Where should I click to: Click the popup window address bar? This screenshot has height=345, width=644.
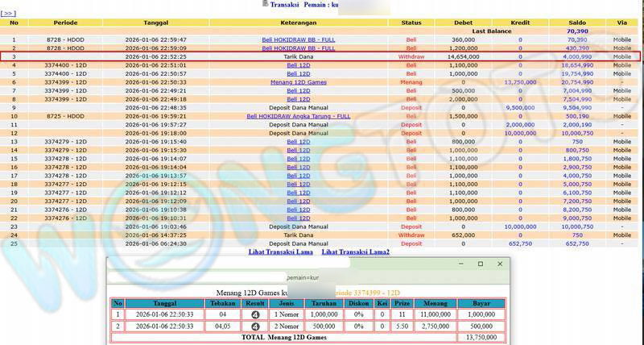click(306, 276)
